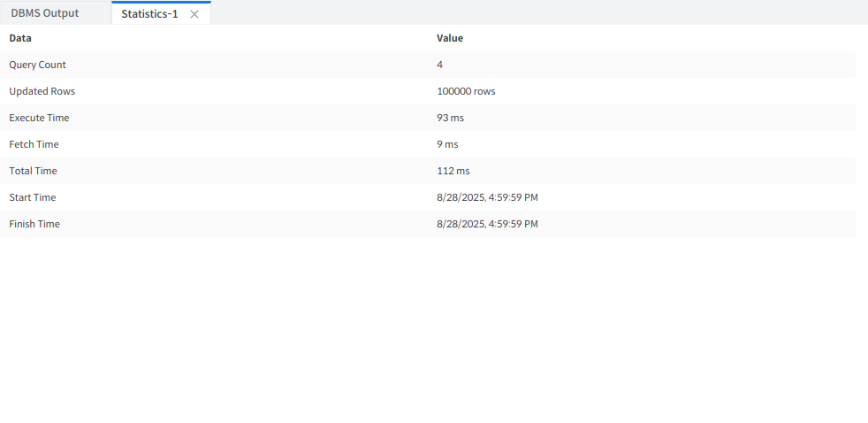Click the empty tab strip right of Statistics-1
Viewport: 868px width, 423px height.
(x=530, y=13)
